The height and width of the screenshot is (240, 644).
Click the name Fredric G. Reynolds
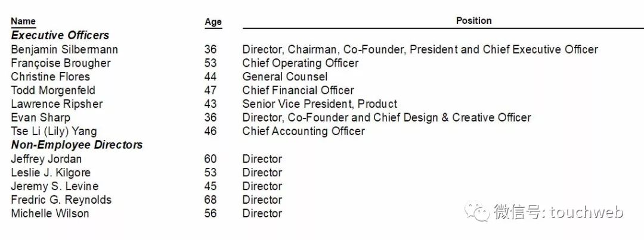point(61,200)
